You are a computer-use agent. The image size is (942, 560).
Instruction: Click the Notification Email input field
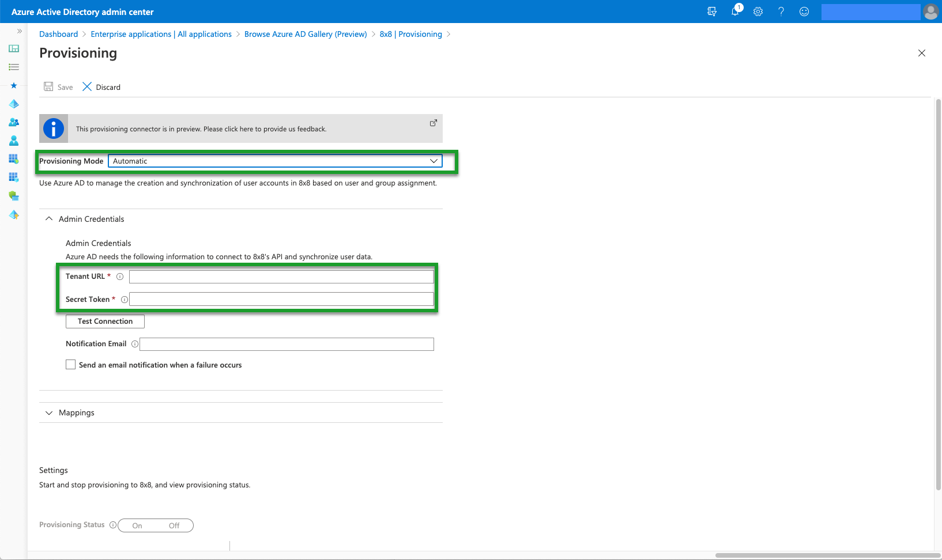click(x=287, y=344)
